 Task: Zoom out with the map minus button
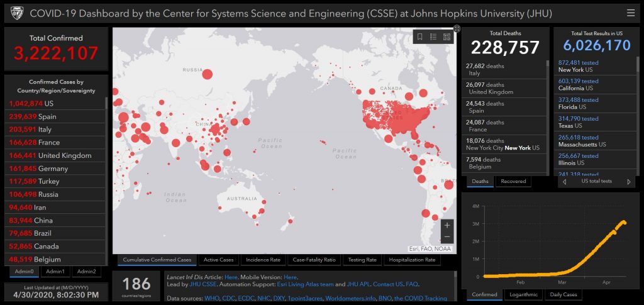(447, 237)
